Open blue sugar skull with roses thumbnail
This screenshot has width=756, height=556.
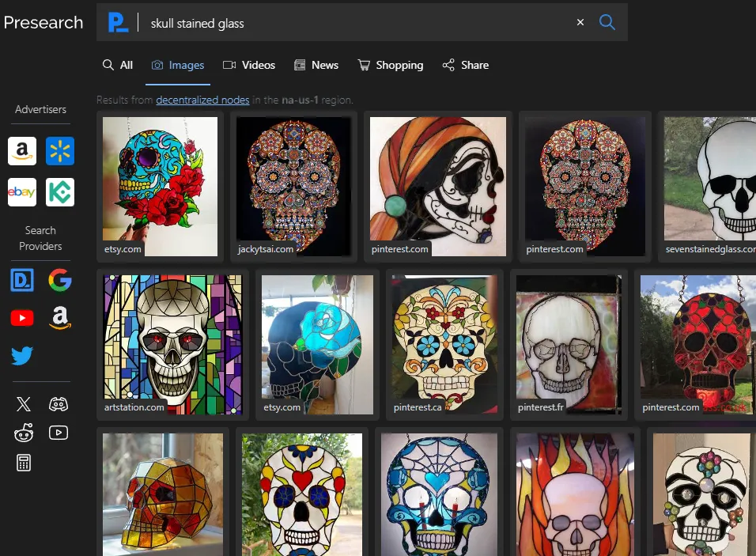pos(160,187)
